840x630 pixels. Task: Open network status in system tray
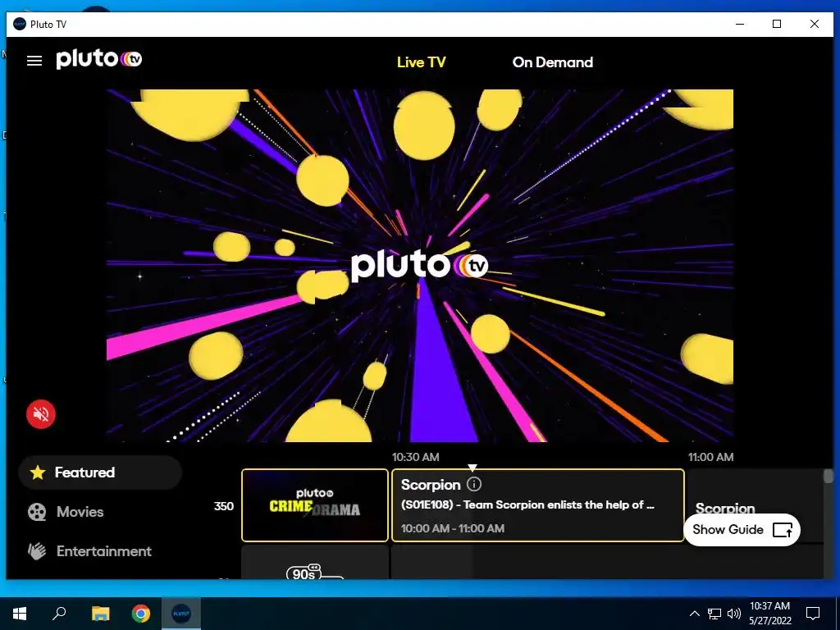click(714, 614)
